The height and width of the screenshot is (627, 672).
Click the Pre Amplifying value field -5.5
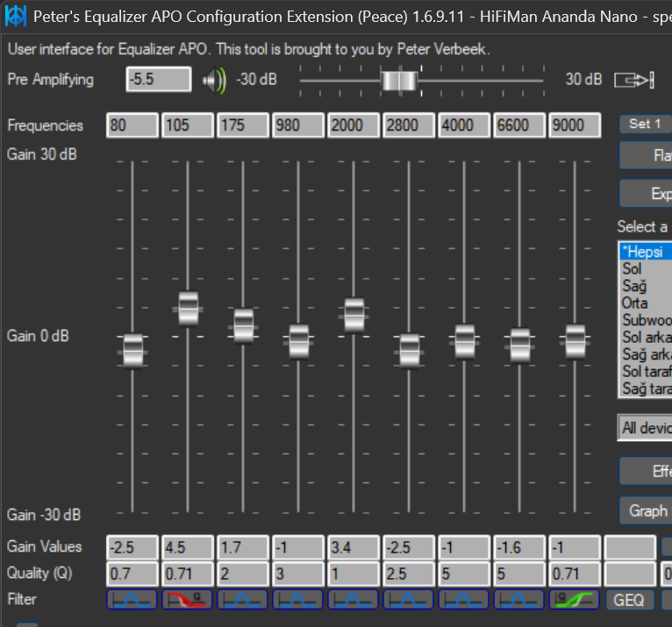click(159, 79)
